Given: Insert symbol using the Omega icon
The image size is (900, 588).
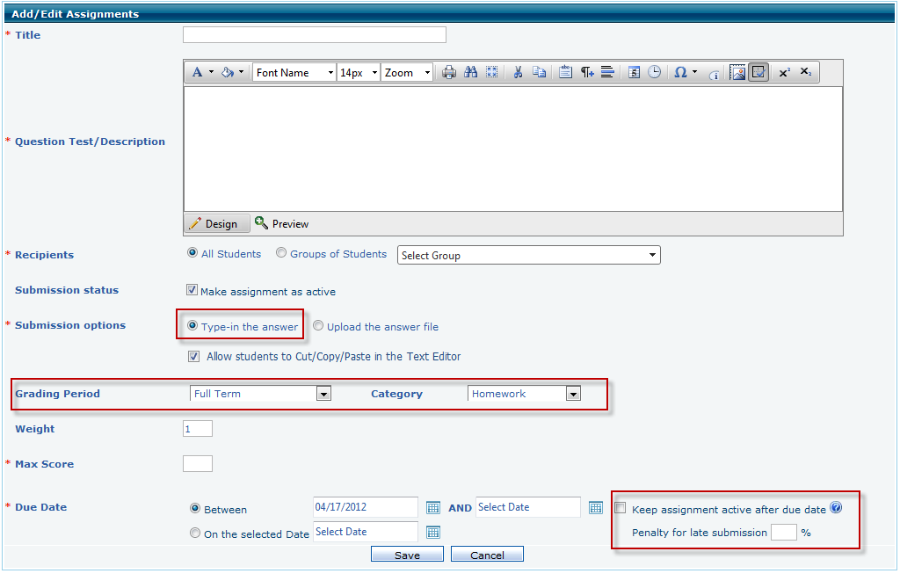Looking at the screenshot, I should coord(680,73).
